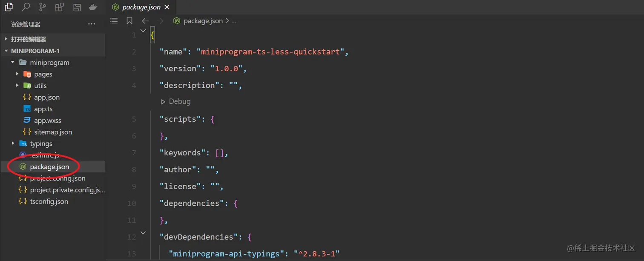Screen dimensions: 644x261
Task: Expand the pages folder
Action: (52, 74)
